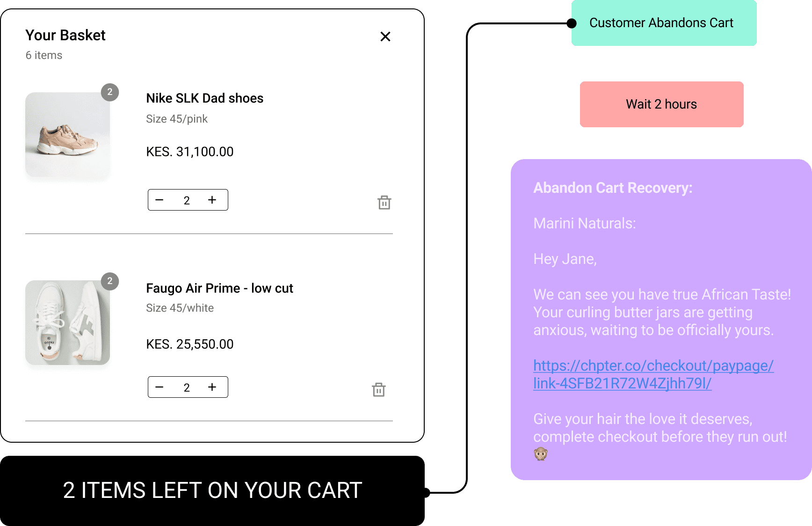Select the Wait 2 hours step
Viewport: 812px width, 526px height.
(x=661, y=104)
